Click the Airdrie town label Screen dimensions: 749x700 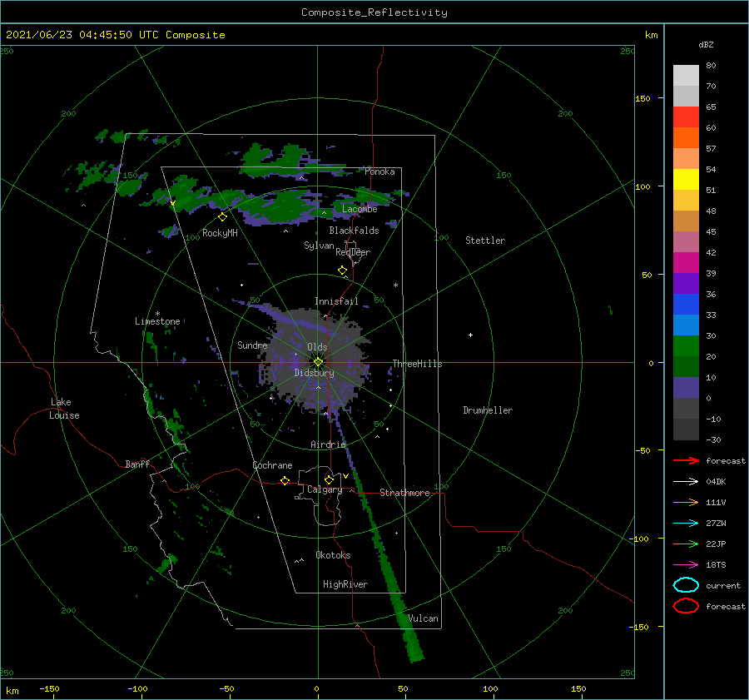click(328, 444)
